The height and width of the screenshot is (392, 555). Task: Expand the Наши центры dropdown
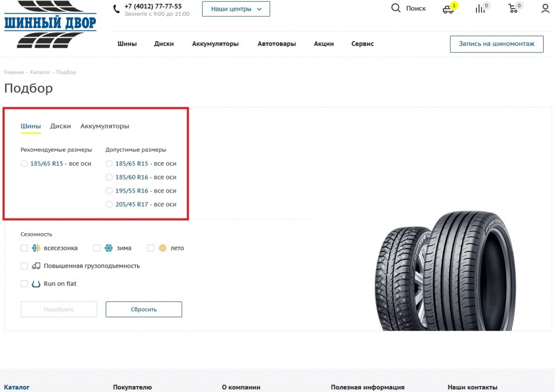click(236, 9)
